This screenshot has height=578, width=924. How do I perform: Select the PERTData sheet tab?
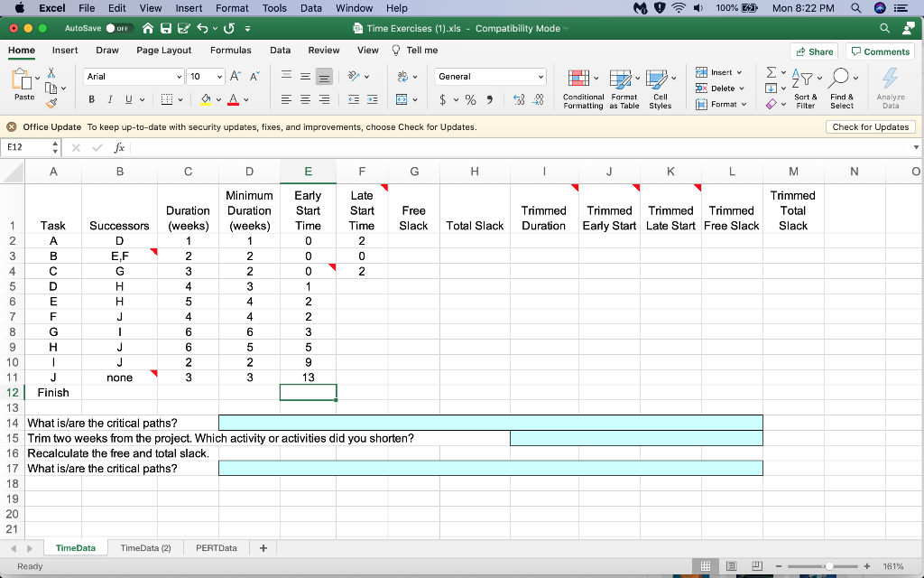pyautogui.click(x=215, y=547)
